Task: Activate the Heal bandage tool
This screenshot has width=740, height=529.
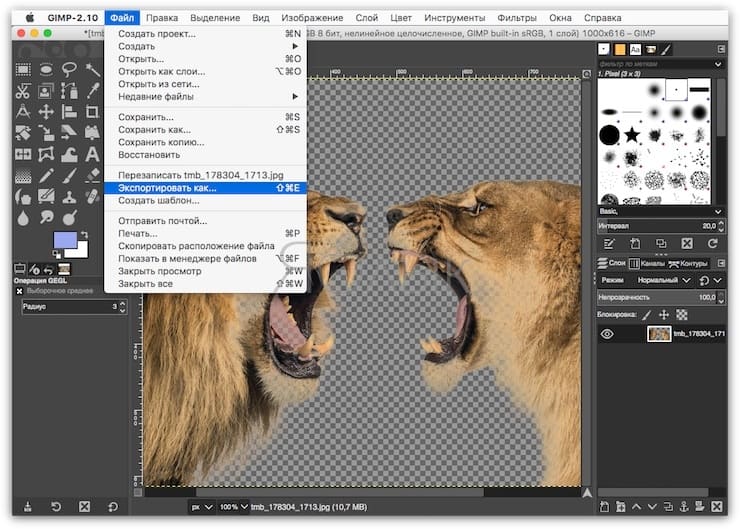Action: click(92, 196)
